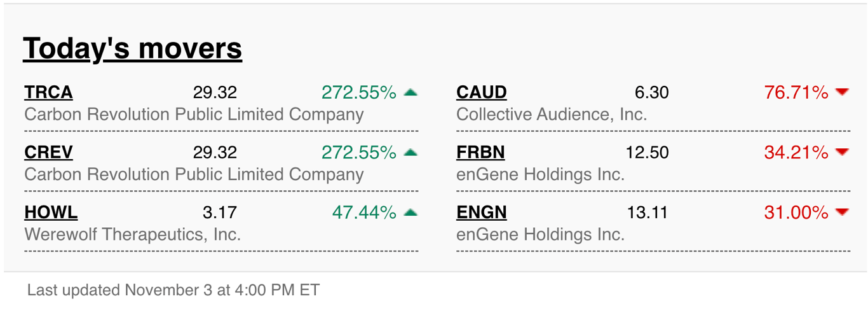Click ENGN's 13.11 price value
868x329 pixels.
pos(648,213)
